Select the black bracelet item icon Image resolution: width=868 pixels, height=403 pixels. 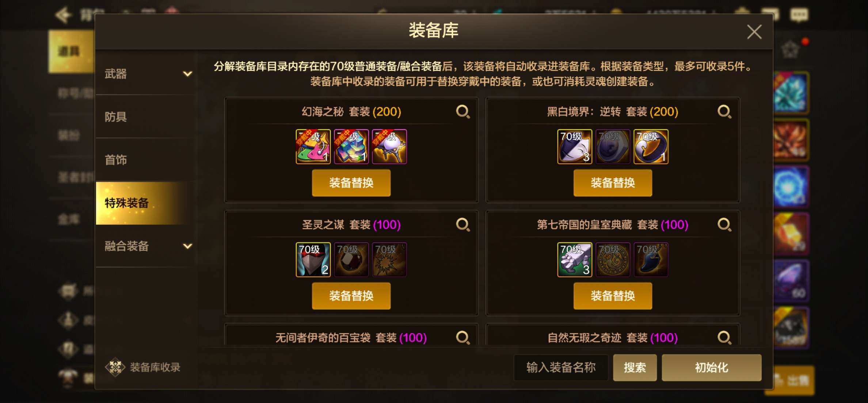(x=651, y=146)
